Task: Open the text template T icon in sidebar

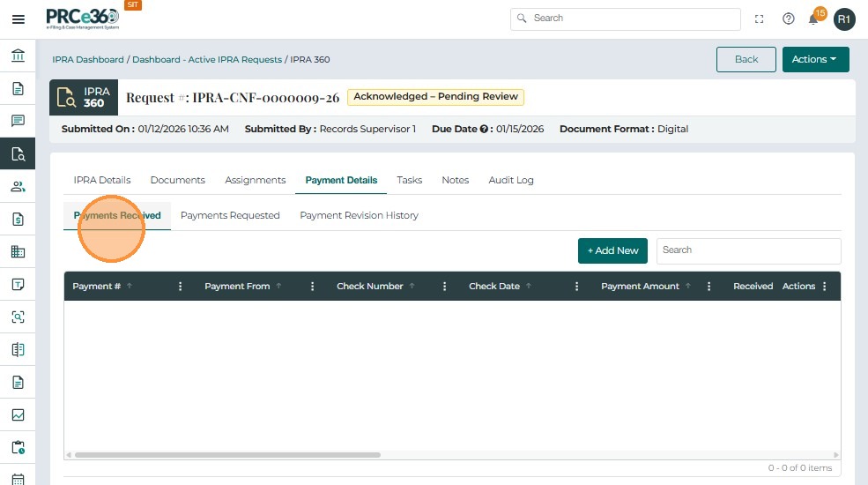Action: [x=18, y=285]
